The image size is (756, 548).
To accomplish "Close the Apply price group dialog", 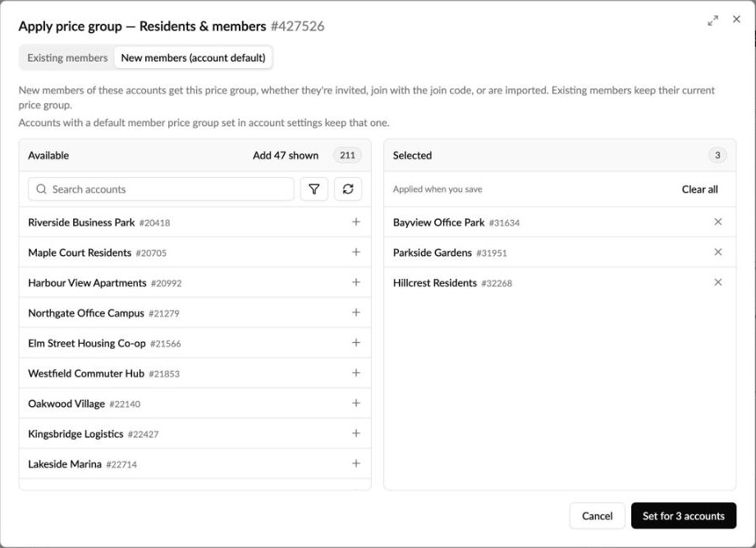I will coord(736,20).
